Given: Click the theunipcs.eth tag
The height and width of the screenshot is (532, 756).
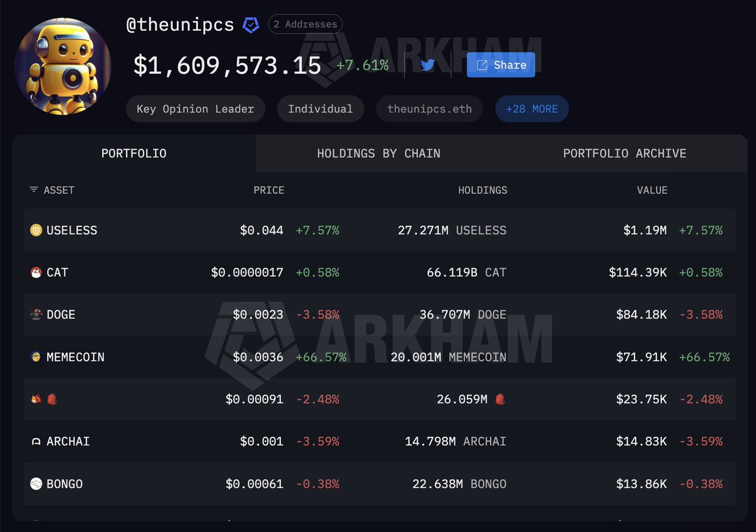Looking at the screenshot, I should point(429,109).
